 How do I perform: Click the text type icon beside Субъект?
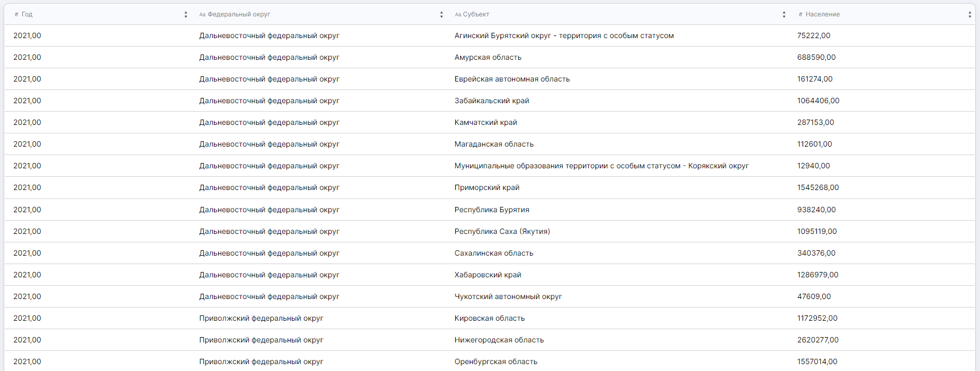458,15
